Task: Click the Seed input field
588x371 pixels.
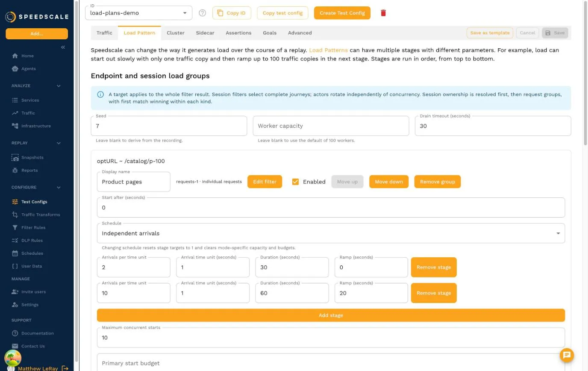Action: [x=169, y=126]
